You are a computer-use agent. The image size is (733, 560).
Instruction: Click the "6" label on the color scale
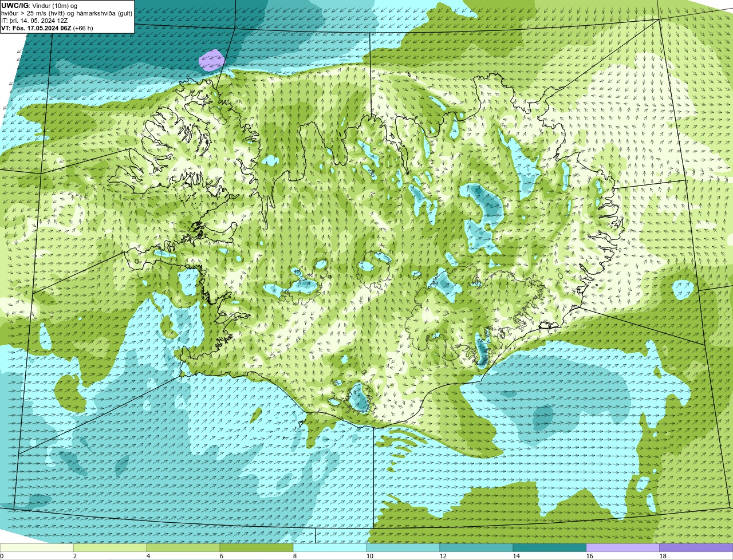click(222, 556)
